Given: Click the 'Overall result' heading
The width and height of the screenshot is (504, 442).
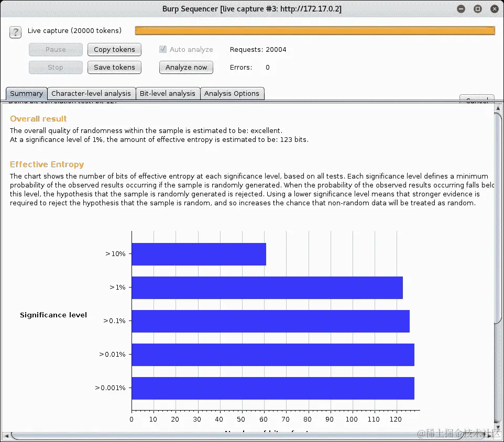Looking at the screenshot, I should click(38, 119).
